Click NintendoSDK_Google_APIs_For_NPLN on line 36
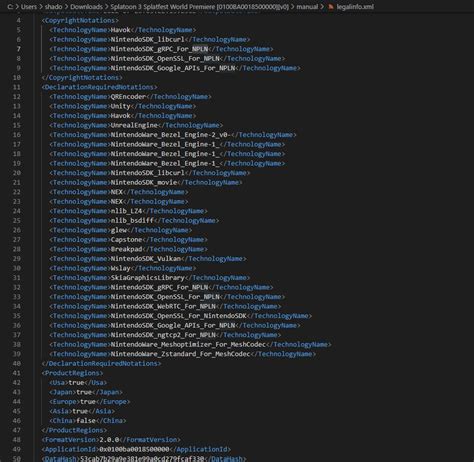This screenshot has height=462, width=474. (x=173, y=325)
